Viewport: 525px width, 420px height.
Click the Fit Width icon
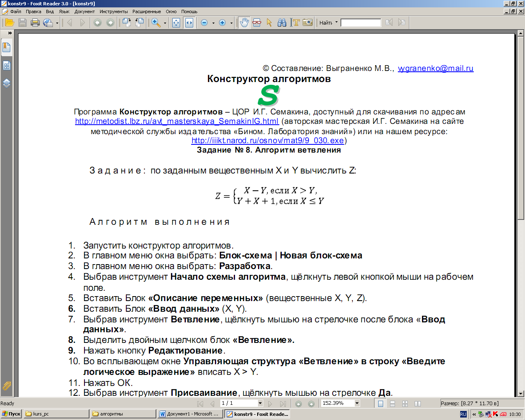(189, 23)
